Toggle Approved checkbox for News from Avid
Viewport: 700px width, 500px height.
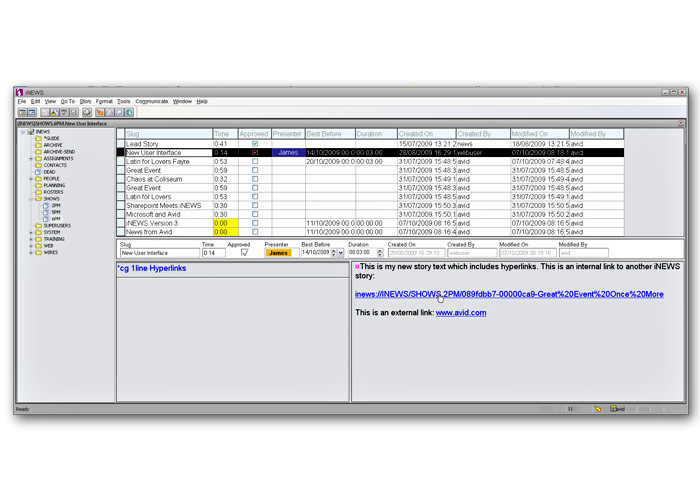(255, 232)
